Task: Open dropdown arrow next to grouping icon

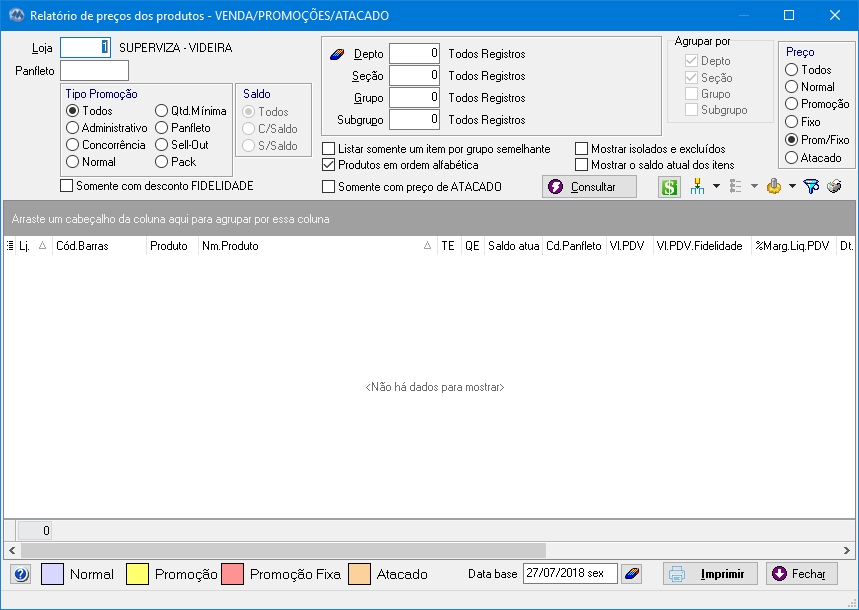Action: tap(716, 187)
